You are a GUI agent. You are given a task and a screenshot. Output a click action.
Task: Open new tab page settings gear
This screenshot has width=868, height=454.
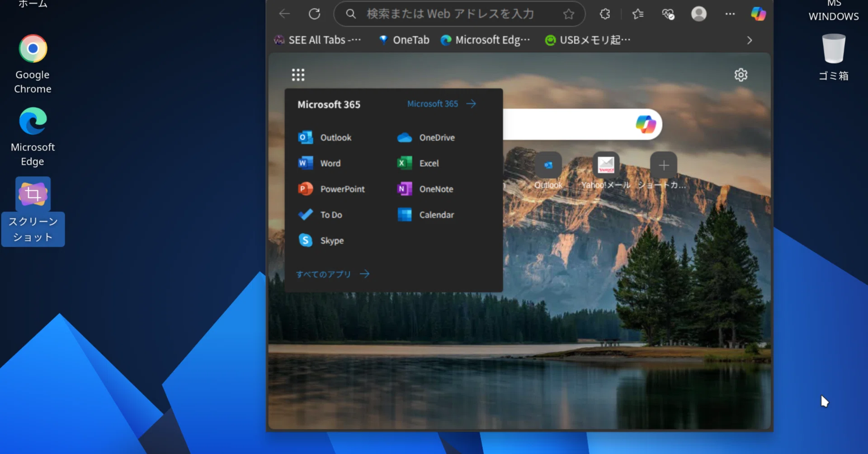click(x=741, y=75)
